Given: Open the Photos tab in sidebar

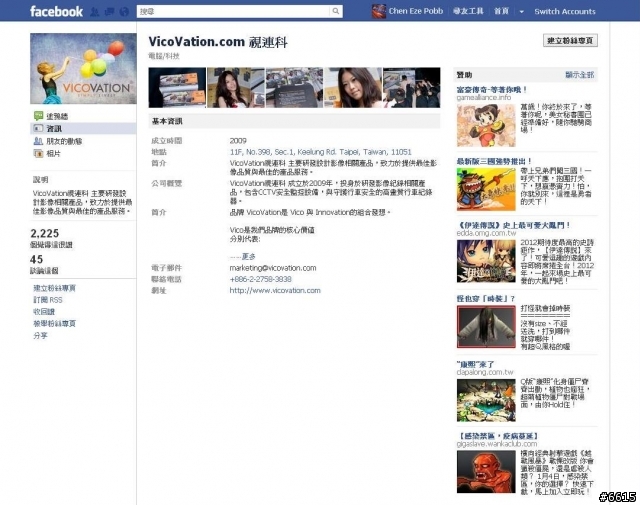Looking at the screenshot, I should (53, 154).
